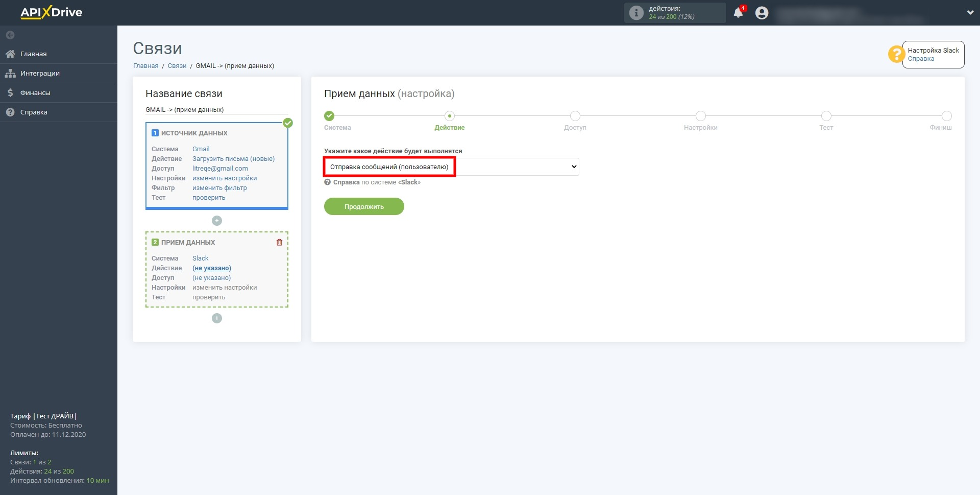Click проверить in the source block

click(x=209, y=198)
